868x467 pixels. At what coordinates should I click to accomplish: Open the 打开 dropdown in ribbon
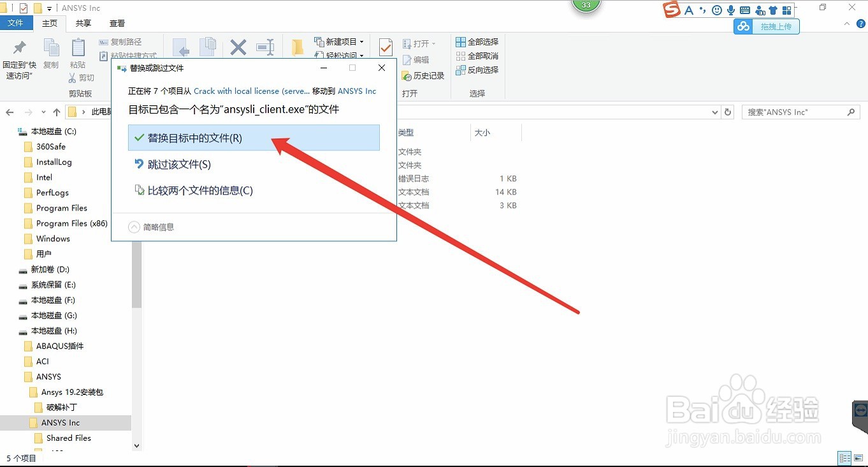tap(419, 43)
